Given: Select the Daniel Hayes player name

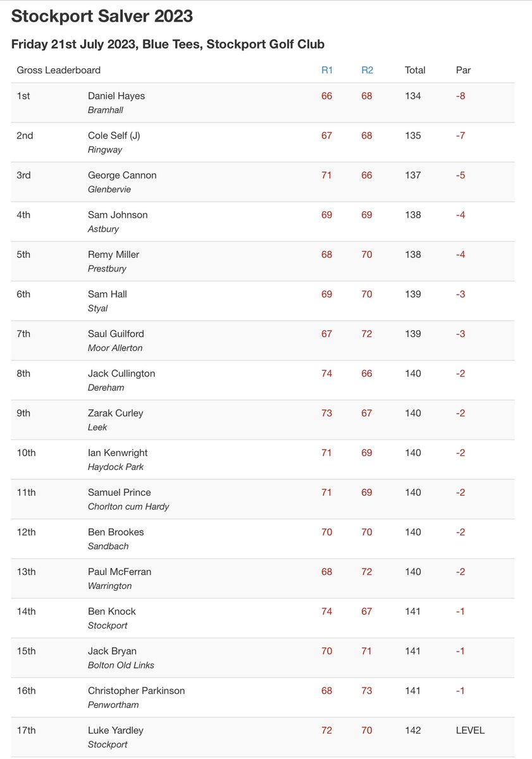Looking at the screenshot, I should tap(116, 96).
